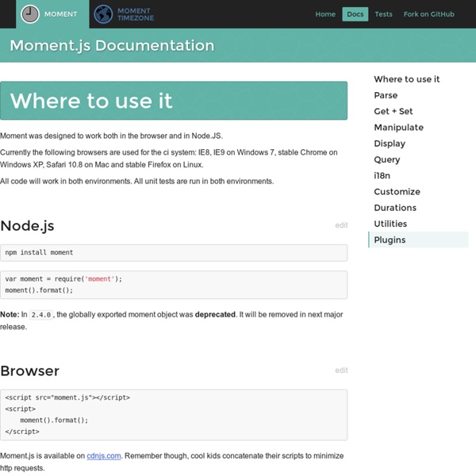Click the Node.js section heading
The width and height of the screenshot is (476, 476).
click(27, 226)
